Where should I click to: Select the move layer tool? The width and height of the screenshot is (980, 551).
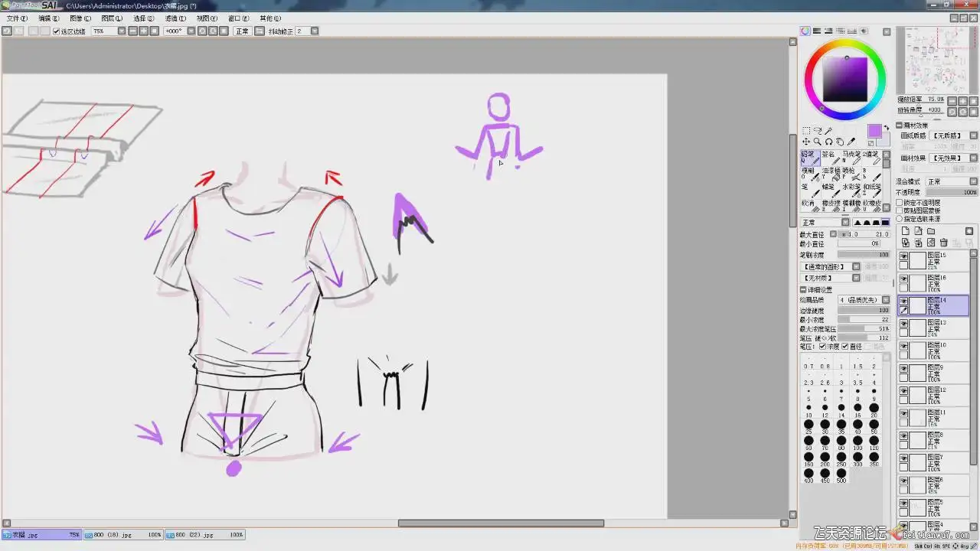[x=806, y=142]
